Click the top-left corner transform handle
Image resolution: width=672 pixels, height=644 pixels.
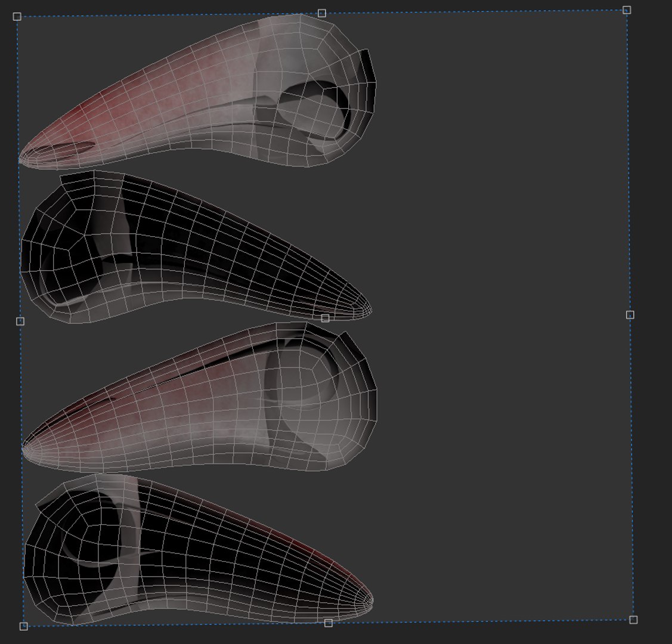tap(17, 16)
